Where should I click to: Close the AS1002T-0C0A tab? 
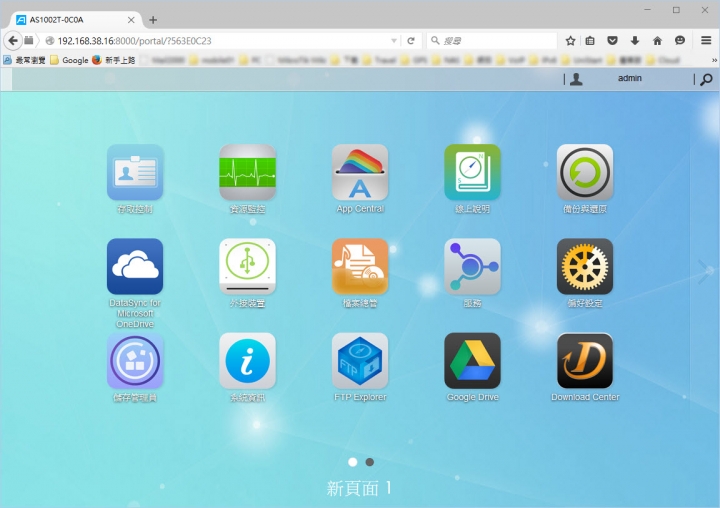point(131,20)
